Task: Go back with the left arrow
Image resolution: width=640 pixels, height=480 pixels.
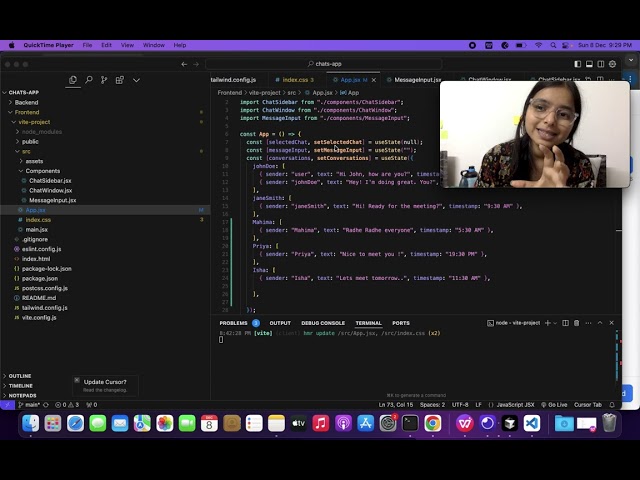Action: 184,64
